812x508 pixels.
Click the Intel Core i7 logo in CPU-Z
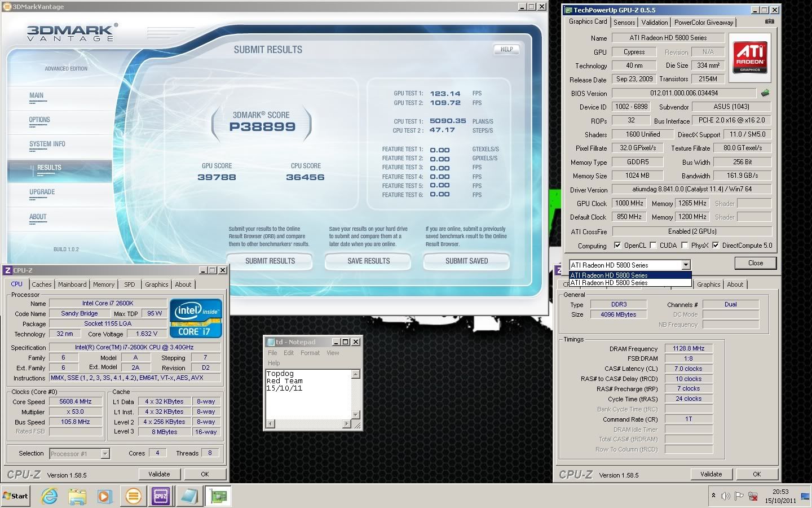pyautogui.click(x=196, y=319)
